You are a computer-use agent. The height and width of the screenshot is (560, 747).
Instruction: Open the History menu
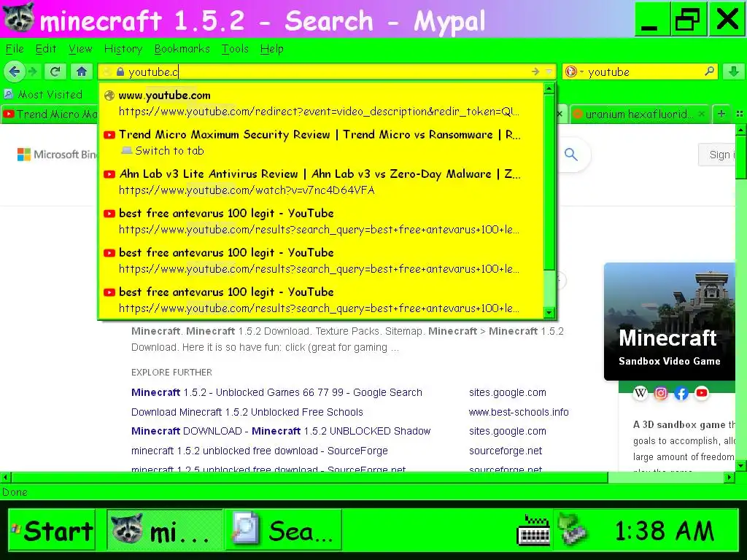click(123, 49)
